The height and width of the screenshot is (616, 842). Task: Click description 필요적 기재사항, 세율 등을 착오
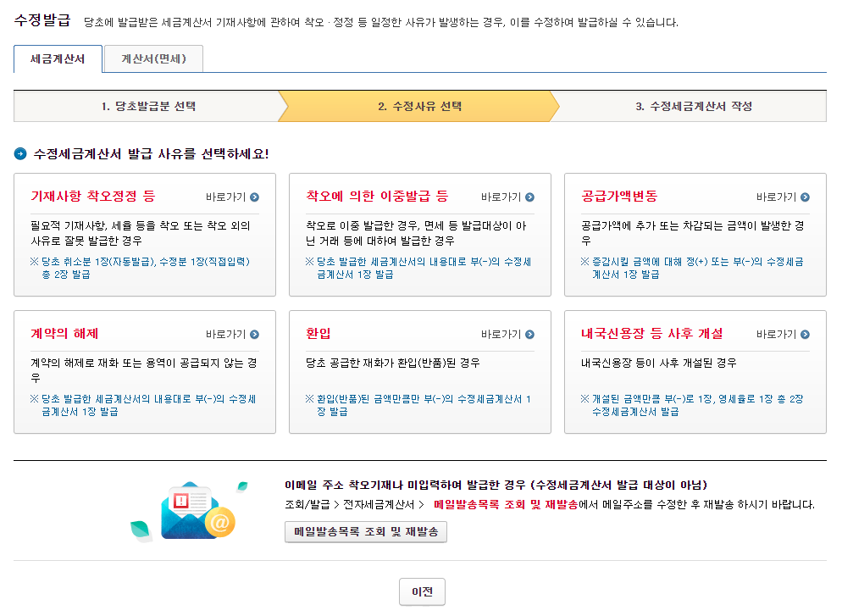141,233
